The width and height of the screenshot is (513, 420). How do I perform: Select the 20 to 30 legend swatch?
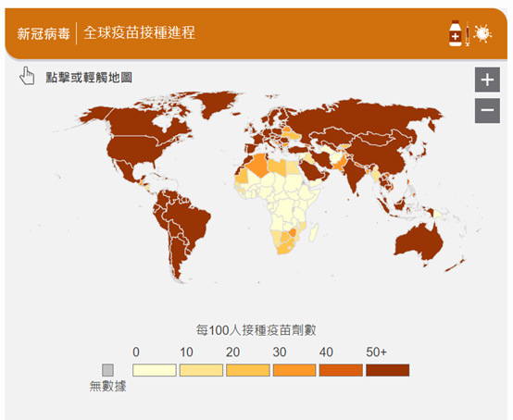click(x=248, y=370)
